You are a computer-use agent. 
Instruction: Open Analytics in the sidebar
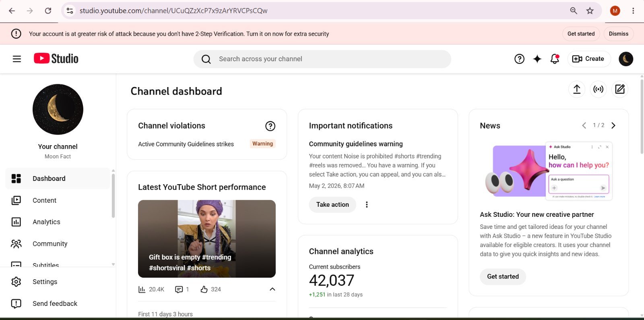58,222
